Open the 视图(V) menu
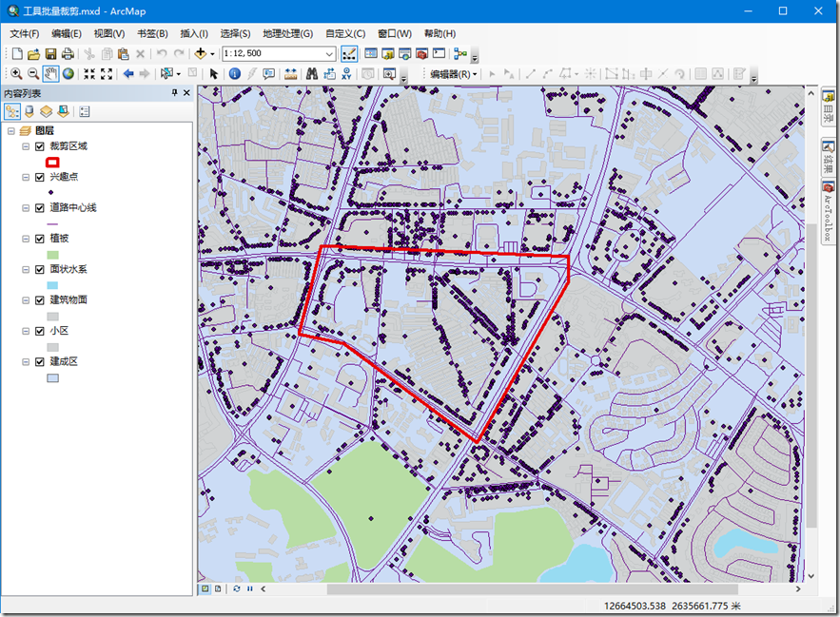 tap(109, 33)
